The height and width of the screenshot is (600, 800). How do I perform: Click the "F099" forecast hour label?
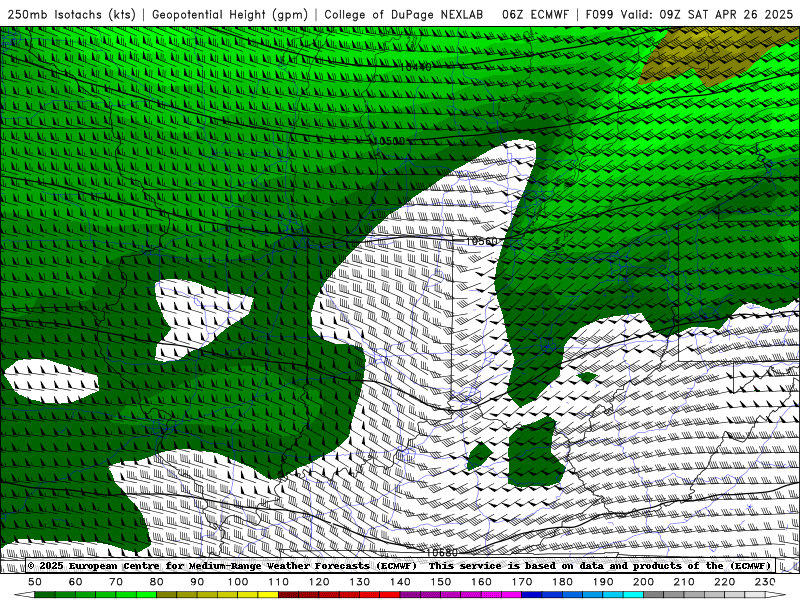pos(599,14)
